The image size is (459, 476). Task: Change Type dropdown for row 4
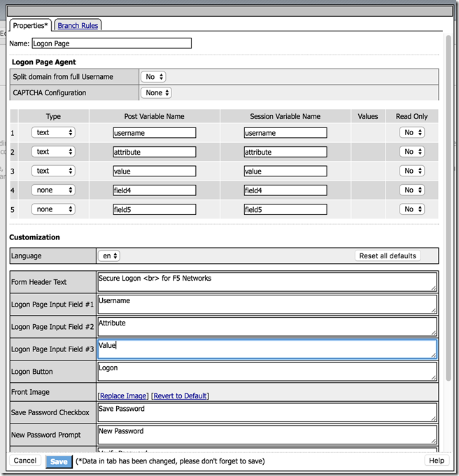[53, 190]
